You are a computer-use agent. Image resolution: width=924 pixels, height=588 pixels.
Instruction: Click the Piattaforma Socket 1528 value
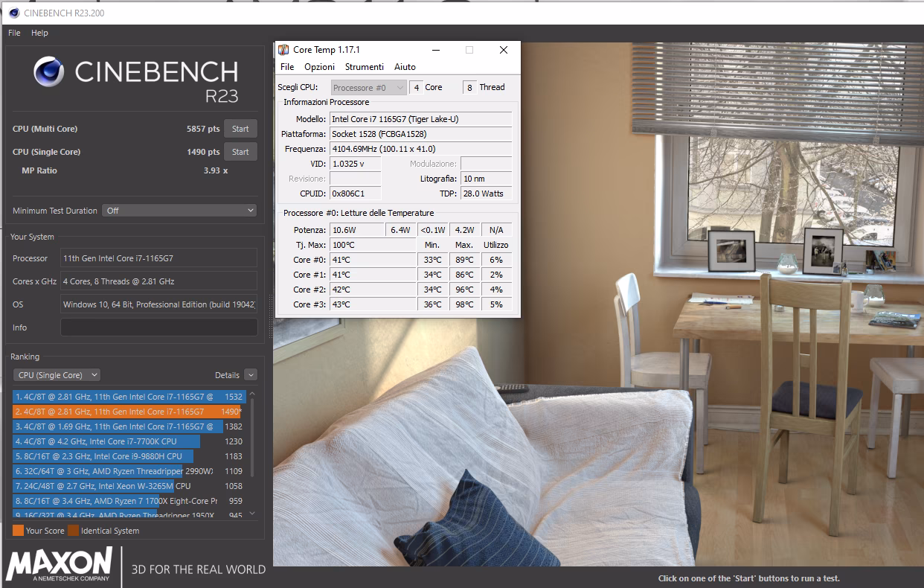pyautogui.click(x=420, y=134)
